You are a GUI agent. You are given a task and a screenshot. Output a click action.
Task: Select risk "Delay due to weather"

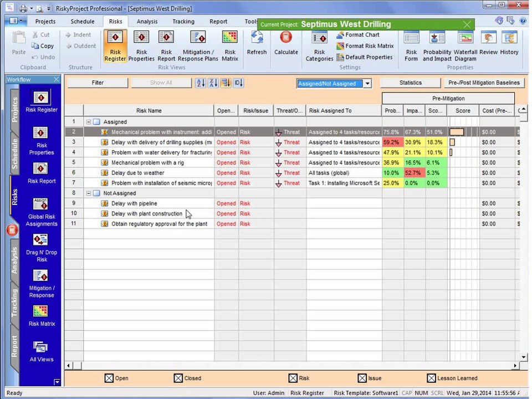tap(138, 173)
